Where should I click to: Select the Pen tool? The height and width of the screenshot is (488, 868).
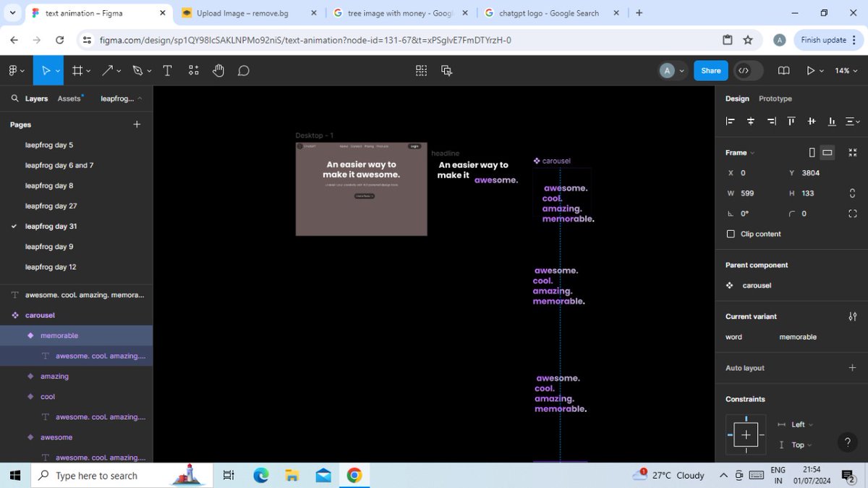point(137,70)
